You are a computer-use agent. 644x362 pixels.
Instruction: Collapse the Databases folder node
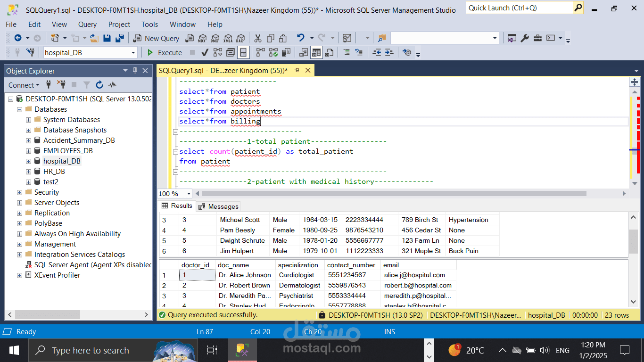(19, 109)
